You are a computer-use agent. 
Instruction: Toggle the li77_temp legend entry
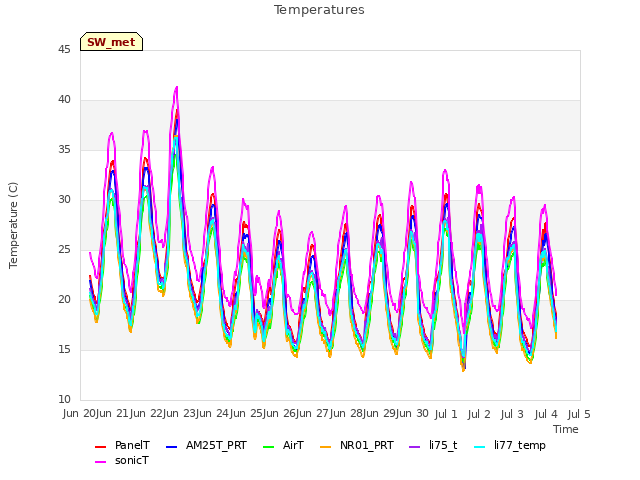click(x=510, y=445)
